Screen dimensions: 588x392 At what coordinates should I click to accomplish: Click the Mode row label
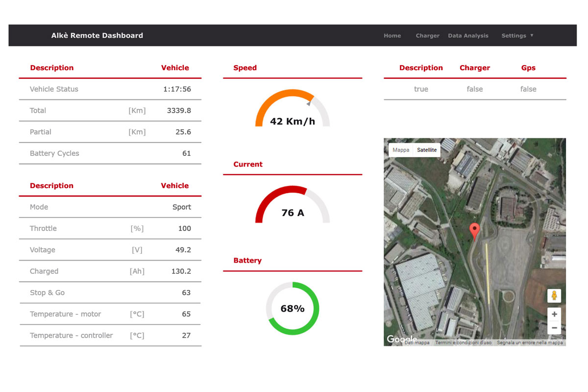(39, 207)
